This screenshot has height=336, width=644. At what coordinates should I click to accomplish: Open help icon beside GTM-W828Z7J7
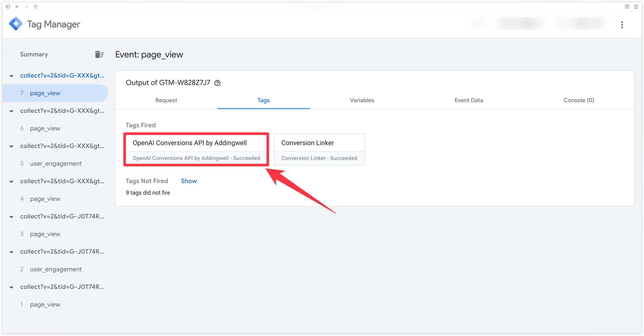(x=217, y=83)
